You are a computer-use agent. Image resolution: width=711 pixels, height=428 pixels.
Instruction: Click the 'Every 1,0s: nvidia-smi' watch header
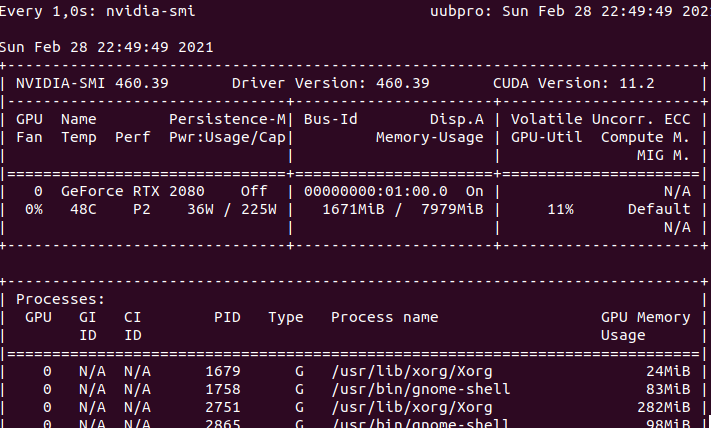click(97, 11)
